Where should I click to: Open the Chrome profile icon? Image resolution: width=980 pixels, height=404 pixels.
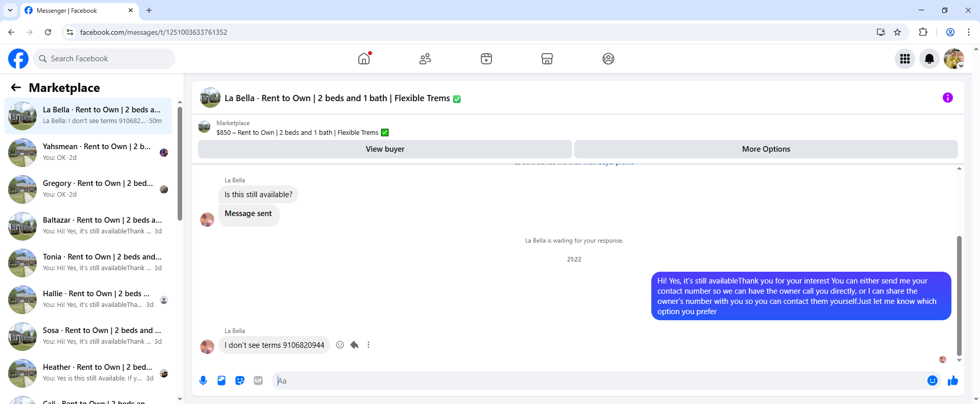(x=950, y=32)
